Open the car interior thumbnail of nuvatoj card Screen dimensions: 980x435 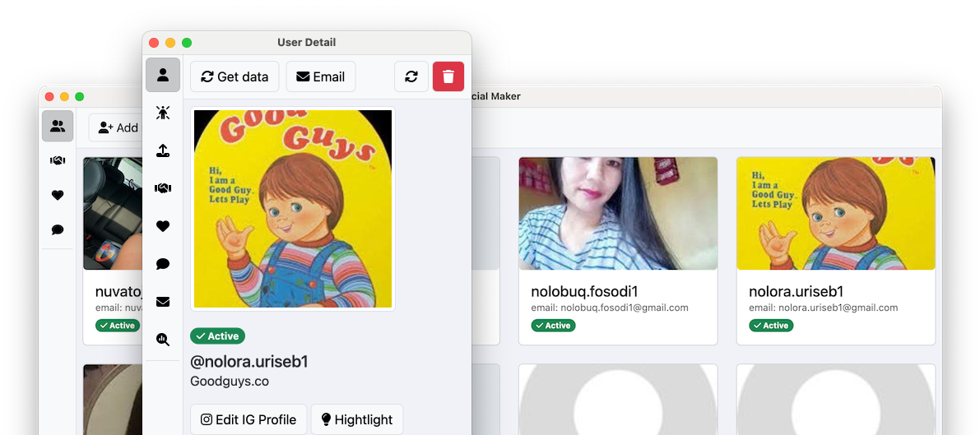click(x=113, y=213)
